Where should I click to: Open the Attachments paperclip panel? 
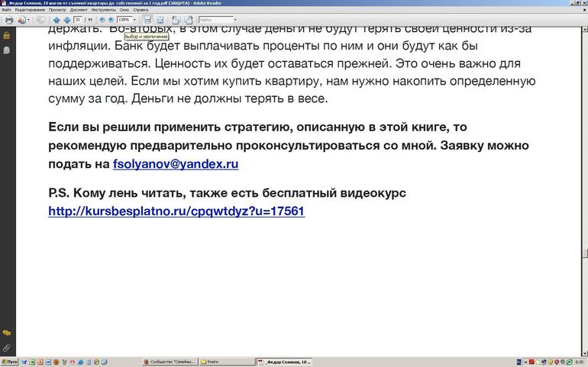point(6,348)
